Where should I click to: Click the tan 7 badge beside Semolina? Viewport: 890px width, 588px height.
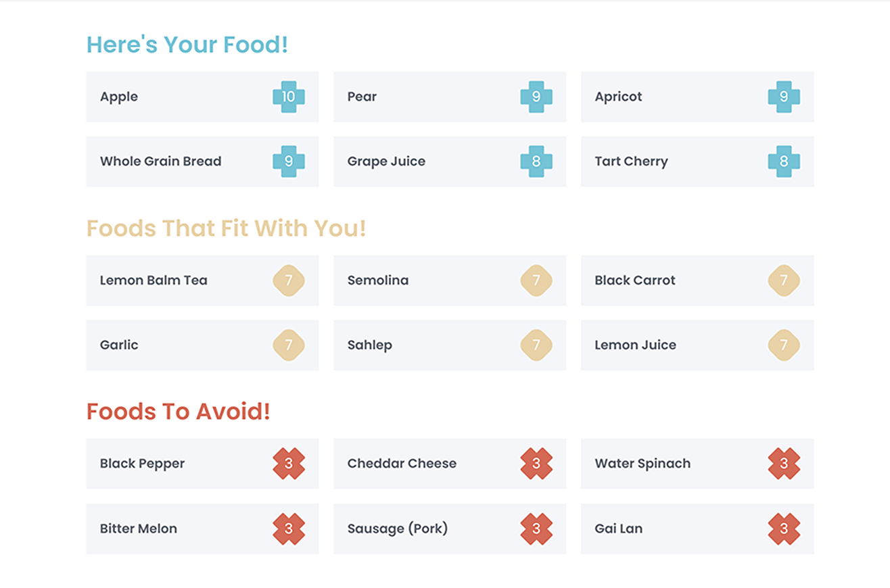(x=536, y=280)
